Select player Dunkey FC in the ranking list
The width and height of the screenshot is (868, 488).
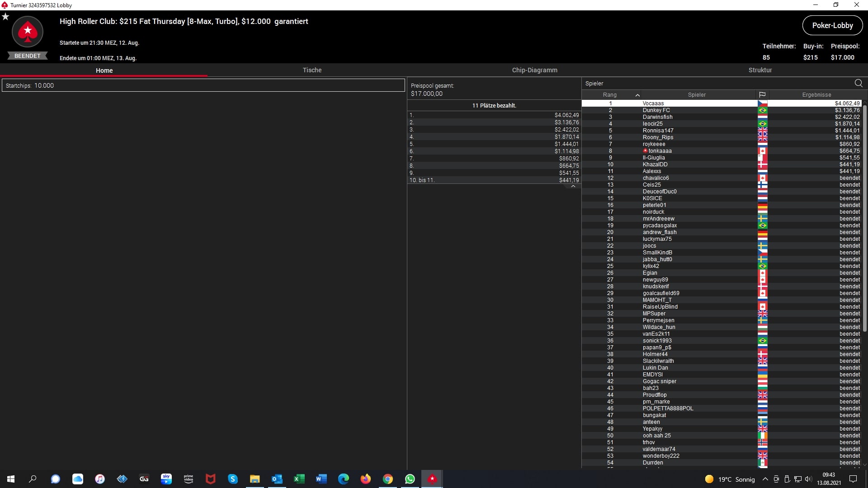click(x=656, y=110)
